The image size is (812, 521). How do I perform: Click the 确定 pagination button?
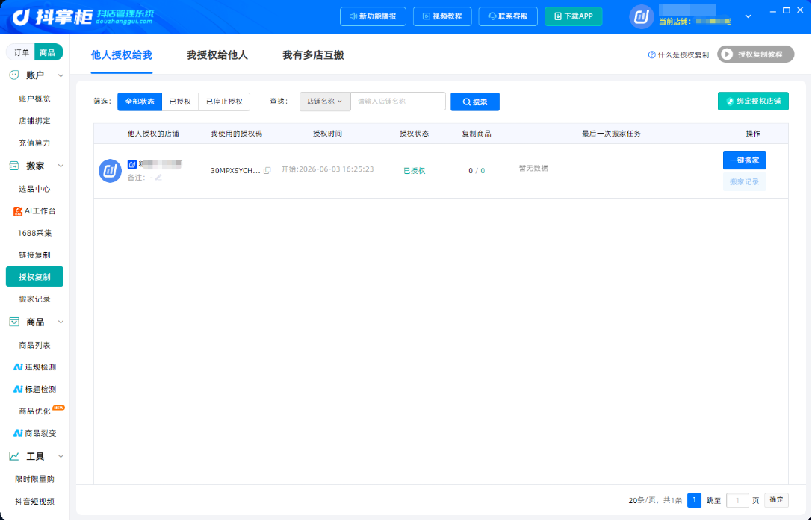pos(776,500)
